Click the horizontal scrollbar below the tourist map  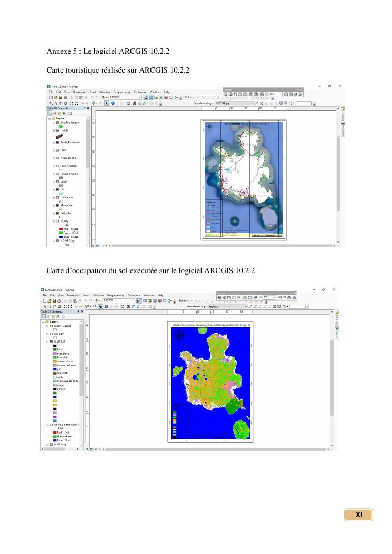pyautogui.click(x=210, y=245)
